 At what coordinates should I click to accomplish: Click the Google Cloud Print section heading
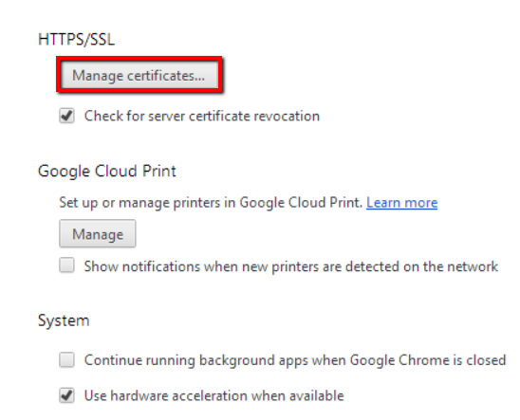click(107, 172)
